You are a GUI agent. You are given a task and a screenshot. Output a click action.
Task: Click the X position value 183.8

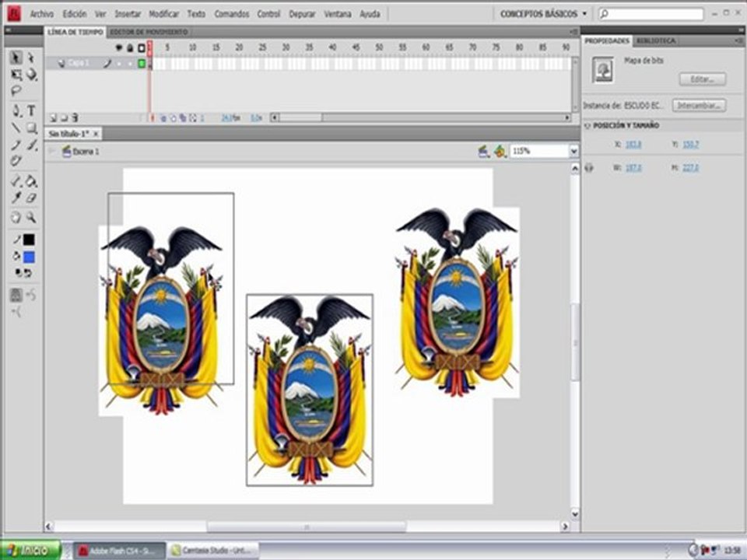click(x=633, y=145)
